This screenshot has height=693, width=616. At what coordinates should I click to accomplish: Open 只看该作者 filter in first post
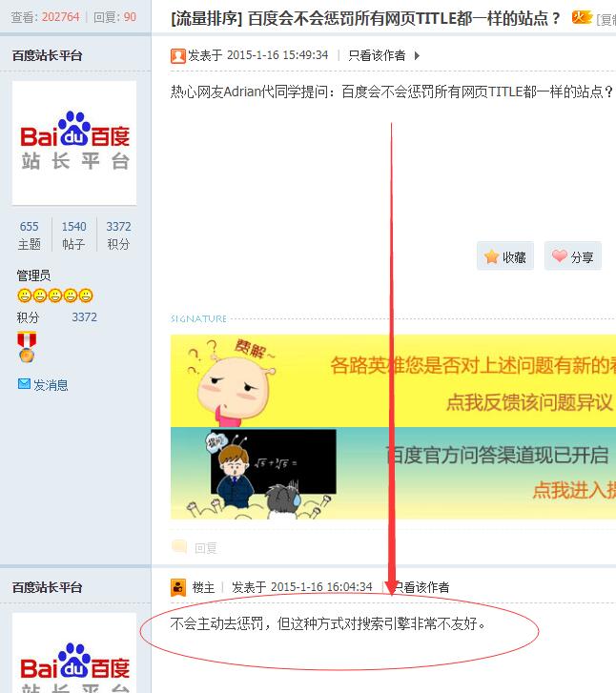tap(377, 55)
